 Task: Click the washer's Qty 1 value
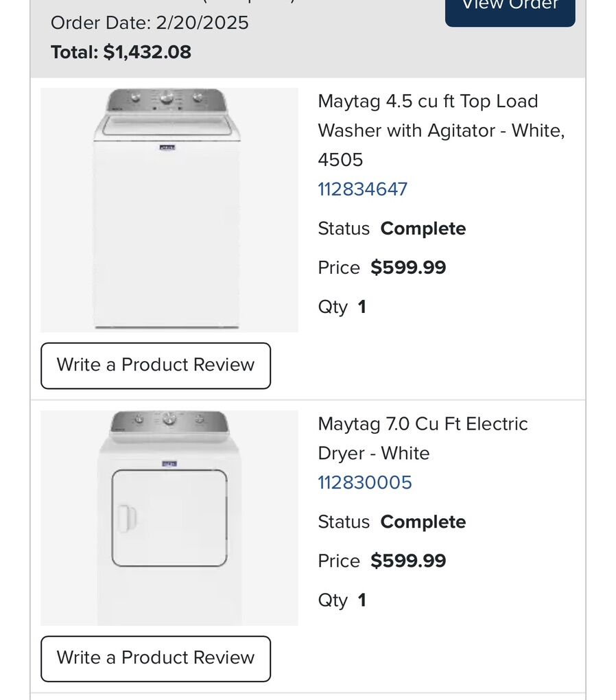(x=362, y=307)
